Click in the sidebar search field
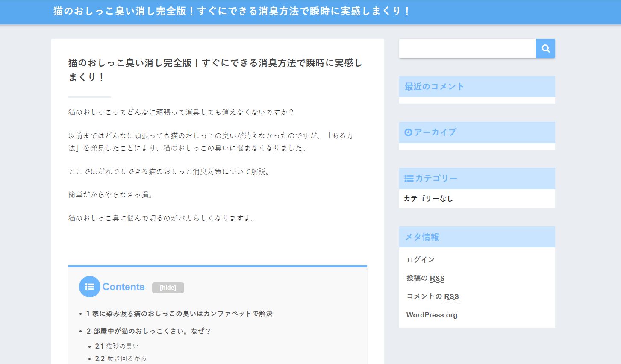Screen dimensions: 621x364 point(467,49)
